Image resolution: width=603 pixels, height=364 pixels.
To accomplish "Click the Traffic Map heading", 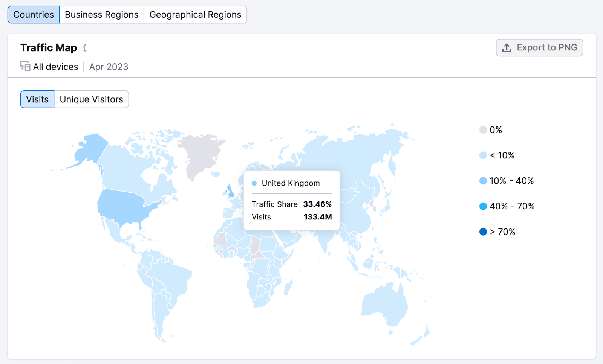I will (49, 48).
